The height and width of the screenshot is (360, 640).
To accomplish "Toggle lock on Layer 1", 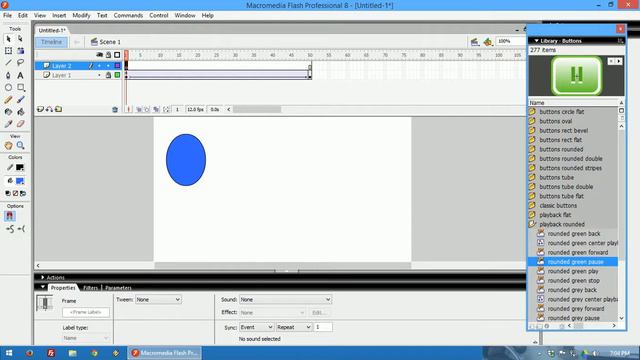I will [108, 75].
